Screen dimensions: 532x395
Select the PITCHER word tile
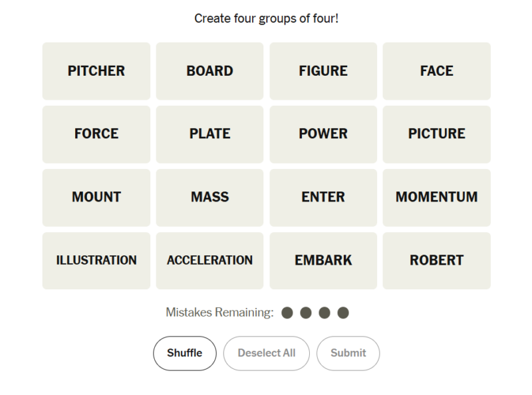pyautogui.click(x=96, y=71)
